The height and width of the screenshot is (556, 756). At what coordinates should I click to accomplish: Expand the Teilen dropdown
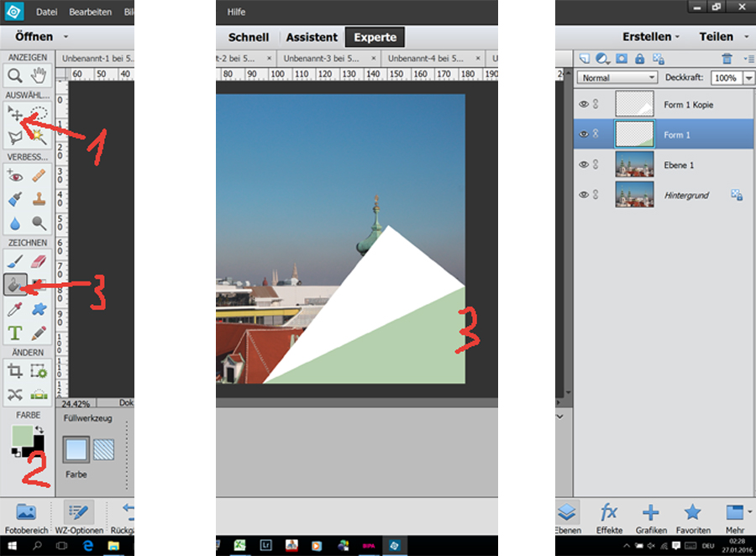point(747,37)
